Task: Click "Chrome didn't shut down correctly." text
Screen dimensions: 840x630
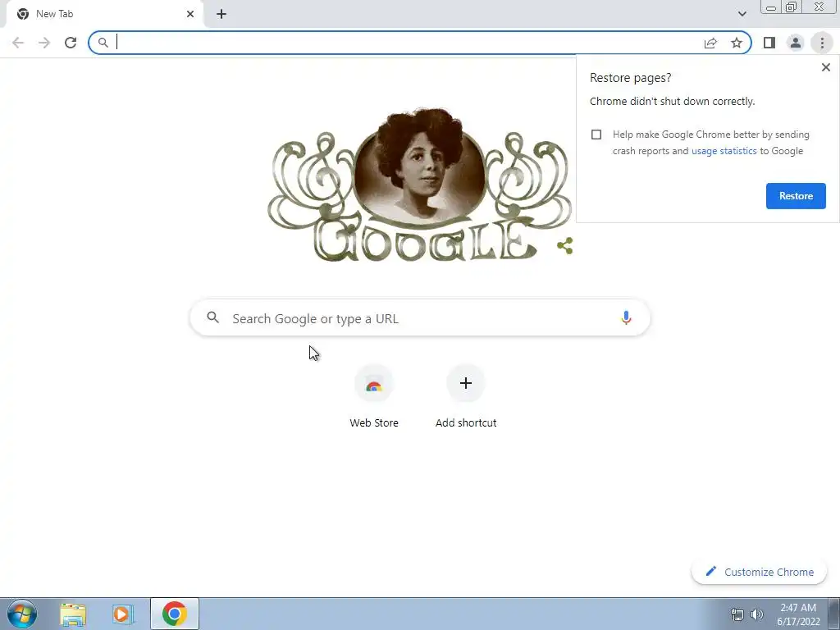Action: click(673, 101)
